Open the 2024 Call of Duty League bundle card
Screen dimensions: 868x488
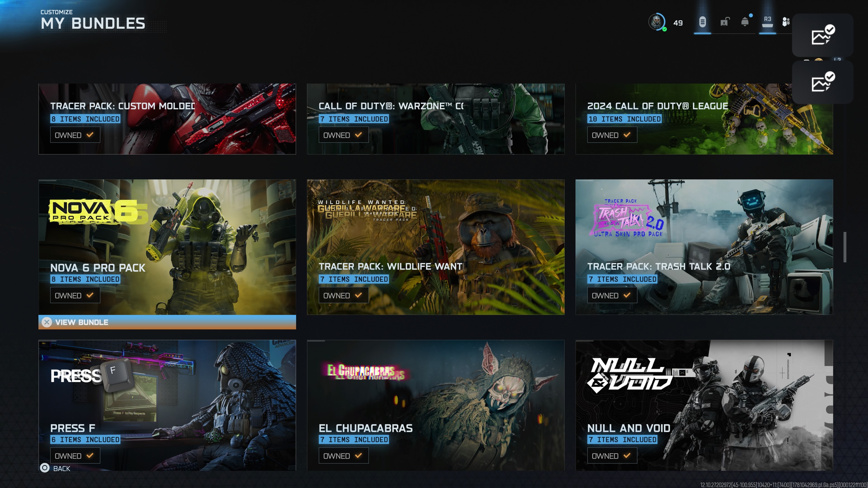click(x=704, y=119)
